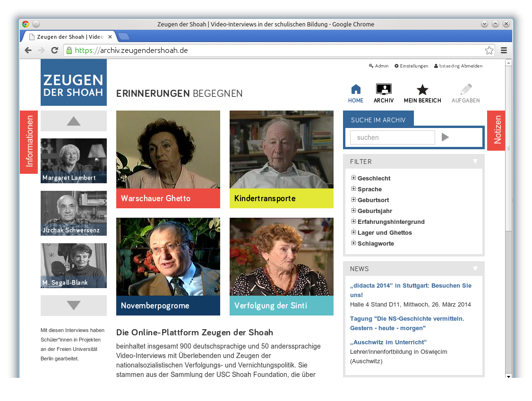Click the Chrome icon in title bar
This screenshot has height=401, width=532.
[x=26, y=24]
